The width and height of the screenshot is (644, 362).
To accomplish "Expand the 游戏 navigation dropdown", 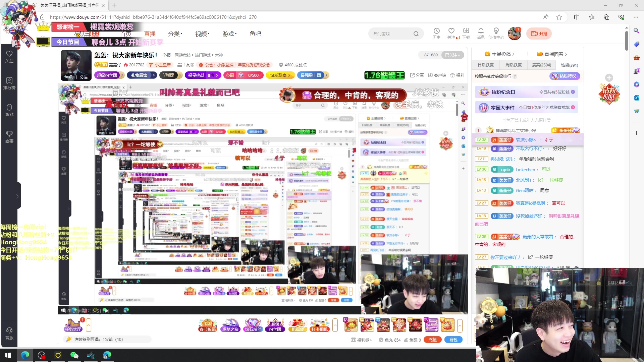I will tap(229, 34).
